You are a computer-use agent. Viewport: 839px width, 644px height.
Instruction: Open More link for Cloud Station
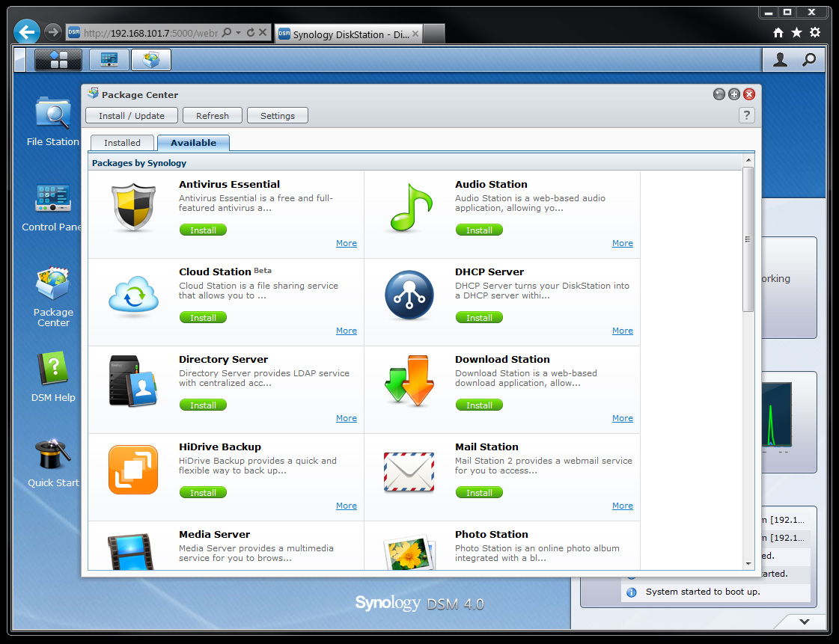tap(347, 331)
